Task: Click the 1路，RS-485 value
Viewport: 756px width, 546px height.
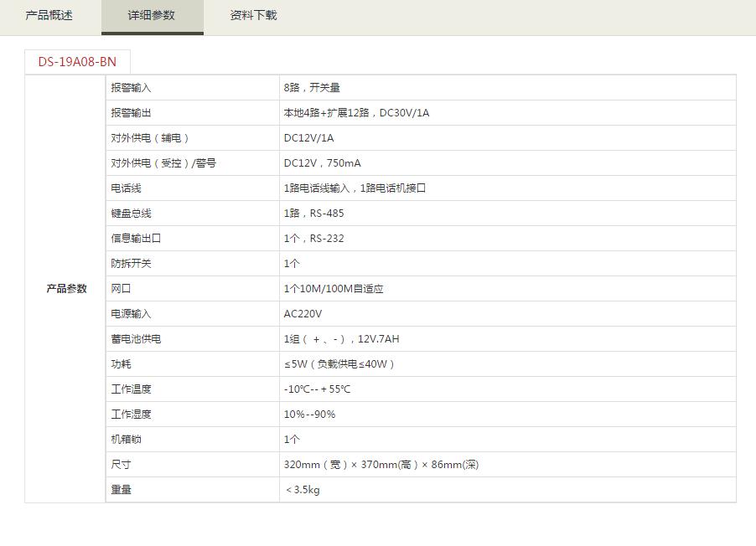Action: [313, 214]
